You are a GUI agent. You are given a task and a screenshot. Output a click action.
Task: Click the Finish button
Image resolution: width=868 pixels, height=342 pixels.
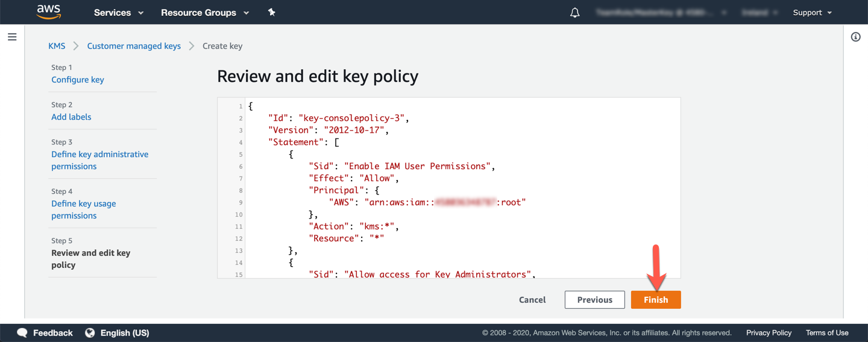tap(655, 300)
